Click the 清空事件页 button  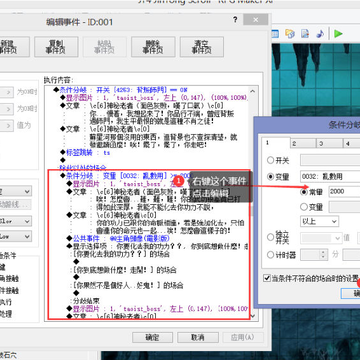point(202,47)
